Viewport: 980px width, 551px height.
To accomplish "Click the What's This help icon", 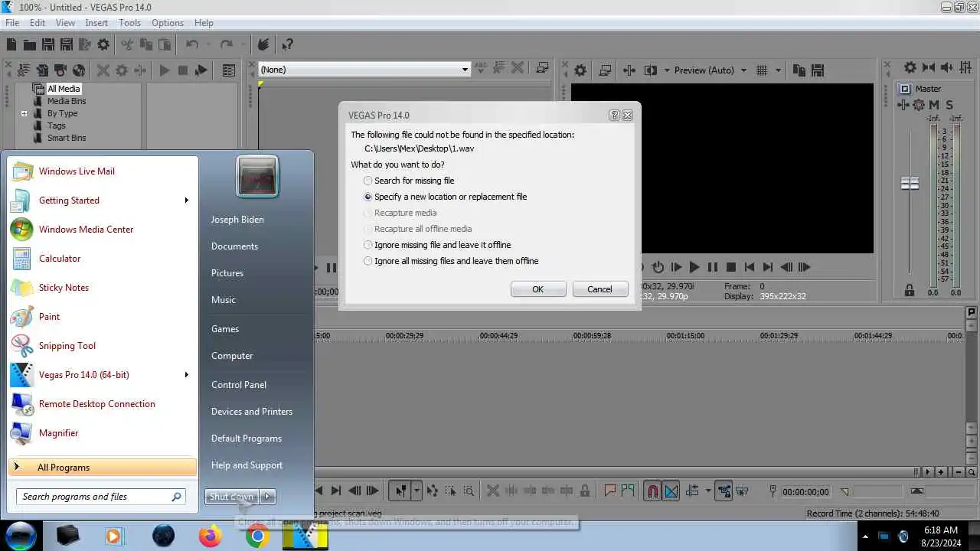I will point(287,44).
